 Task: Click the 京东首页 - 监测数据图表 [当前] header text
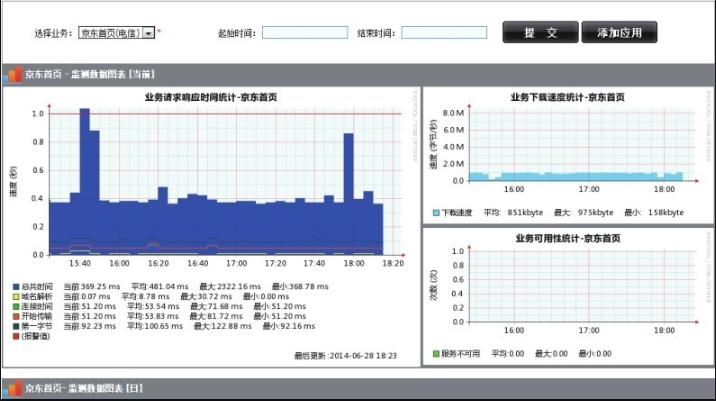coord(90,74)
